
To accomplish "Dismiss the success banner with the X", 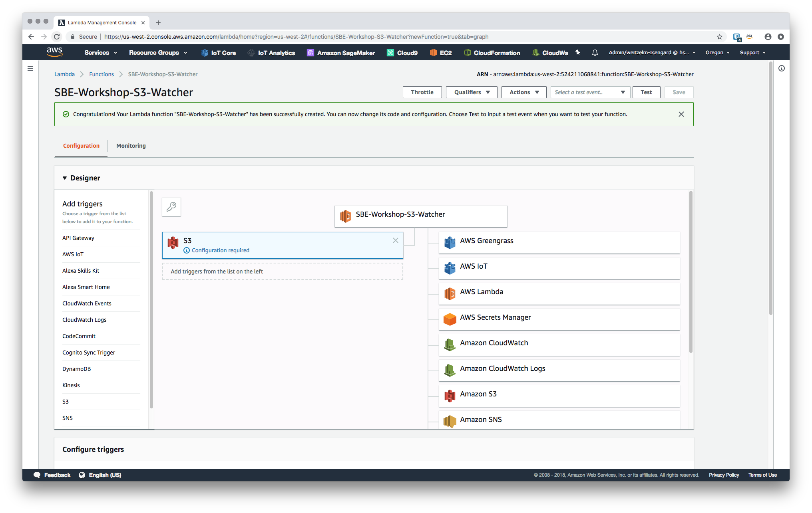I will 681,114.
